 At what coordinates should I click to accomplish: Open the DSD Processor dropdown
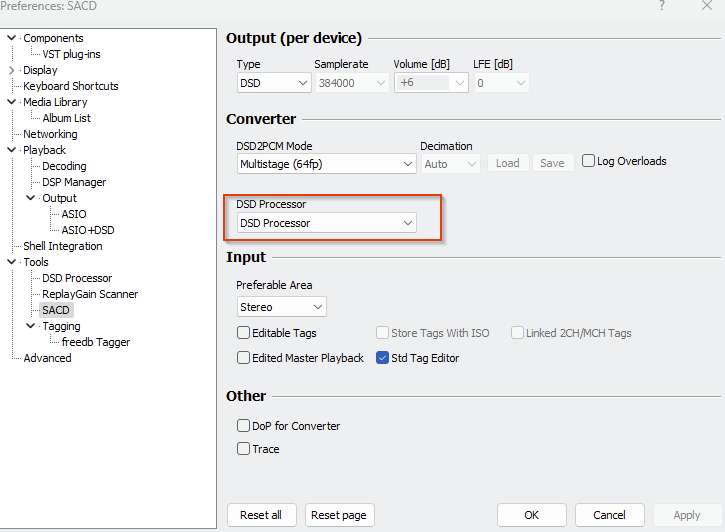click(x=326, y=223)
